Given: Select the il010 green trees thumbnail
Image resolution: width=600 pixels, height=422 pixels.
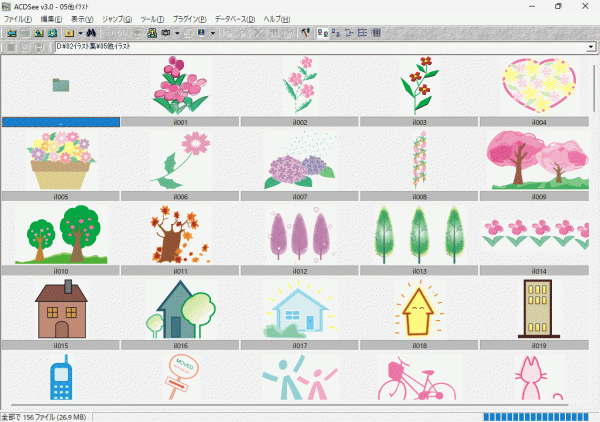Looking at the screenshot, I should pos(61,235).
